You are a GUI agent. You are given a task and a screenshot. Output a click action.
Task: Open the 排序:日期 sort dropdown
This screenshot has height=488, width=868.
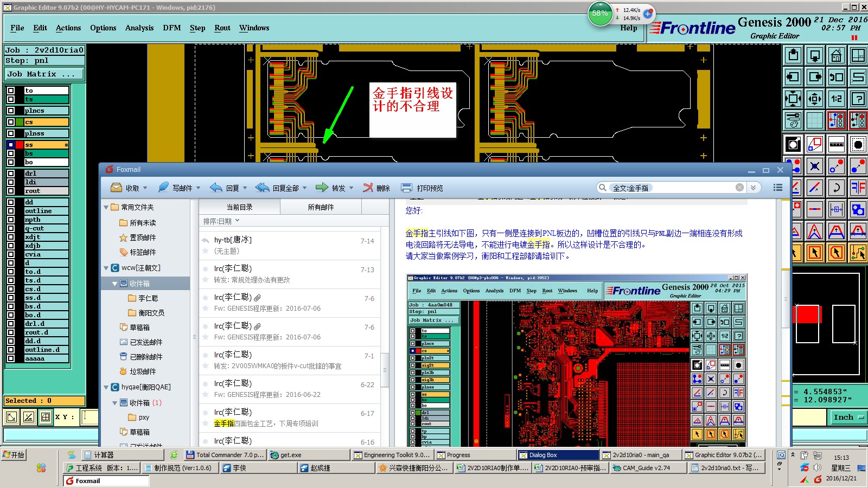point(221,221)
